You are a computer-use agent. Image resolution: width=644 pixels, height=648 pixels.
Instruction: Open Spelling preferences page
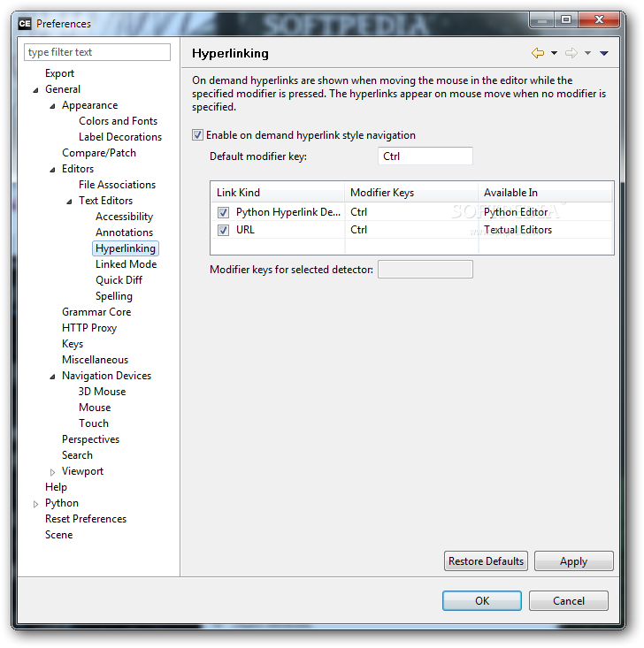point(114,296)
